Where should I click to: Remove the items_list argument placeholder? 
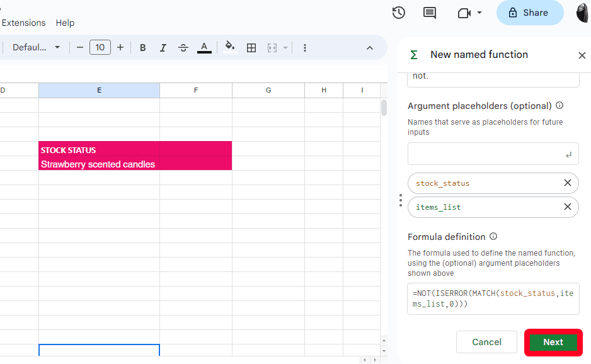coord(567,207)
